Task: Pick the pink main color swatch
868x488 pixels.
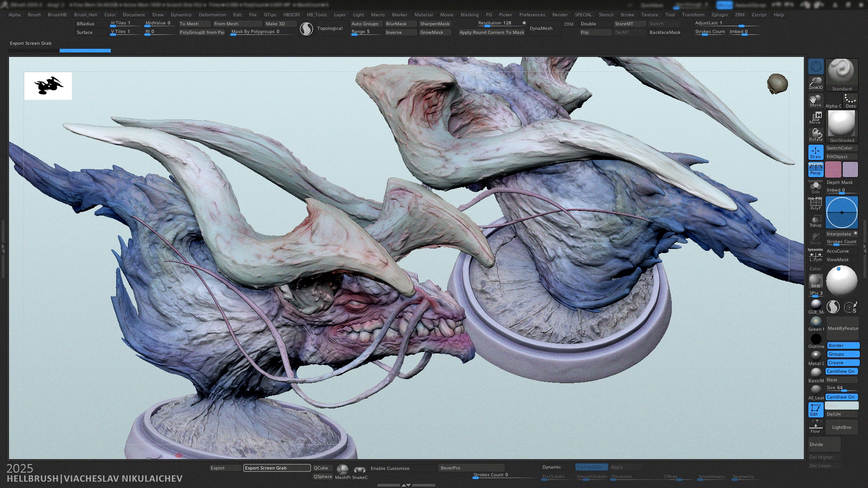Action: point(833,169)
